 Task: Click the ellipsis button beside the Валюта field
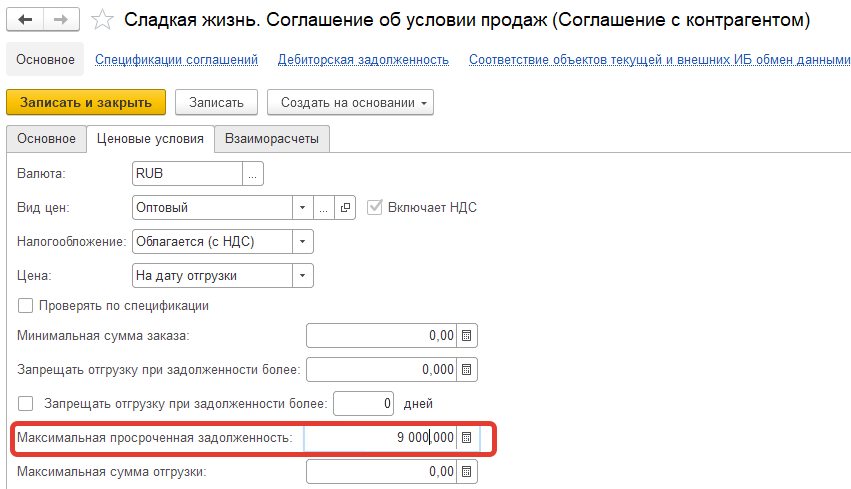(x=253, y=174)
